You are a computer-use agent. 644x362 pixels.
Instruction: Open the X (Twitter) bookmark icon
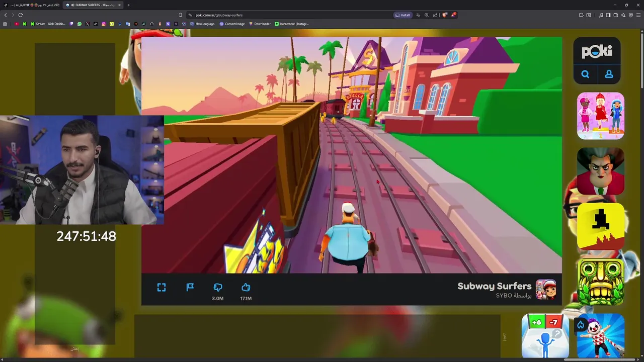point(88,24)
